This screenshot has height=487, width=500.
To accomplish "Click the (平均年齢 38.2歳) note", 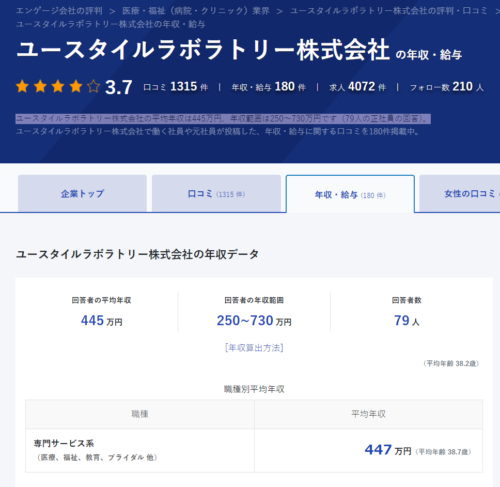I will click(x=451, y=363).
